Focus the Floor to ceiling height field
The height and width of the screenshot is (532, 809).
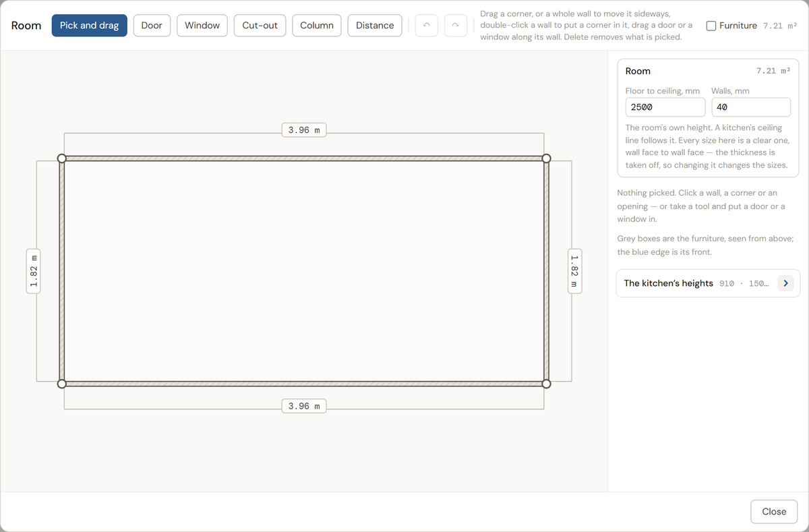pos(665,107)
